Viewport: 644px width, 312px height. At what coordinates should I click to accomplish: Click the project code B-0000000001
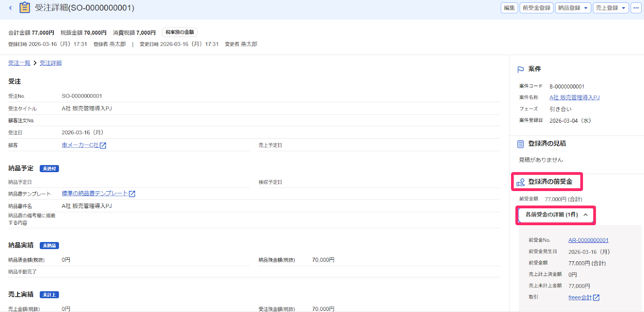pos(567,86)
